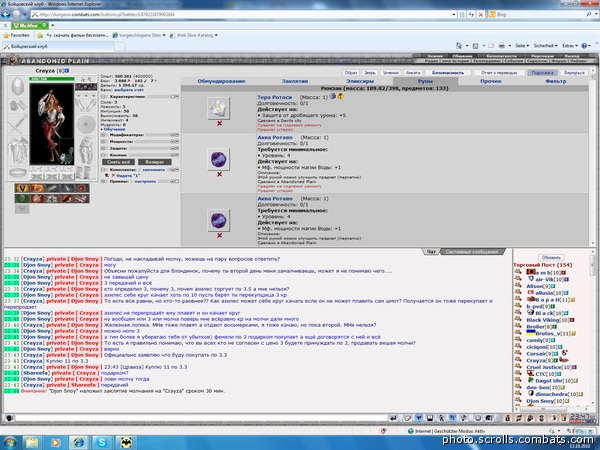
Task: Click private message icon beside Black Viking
Action: click(518, 319)
